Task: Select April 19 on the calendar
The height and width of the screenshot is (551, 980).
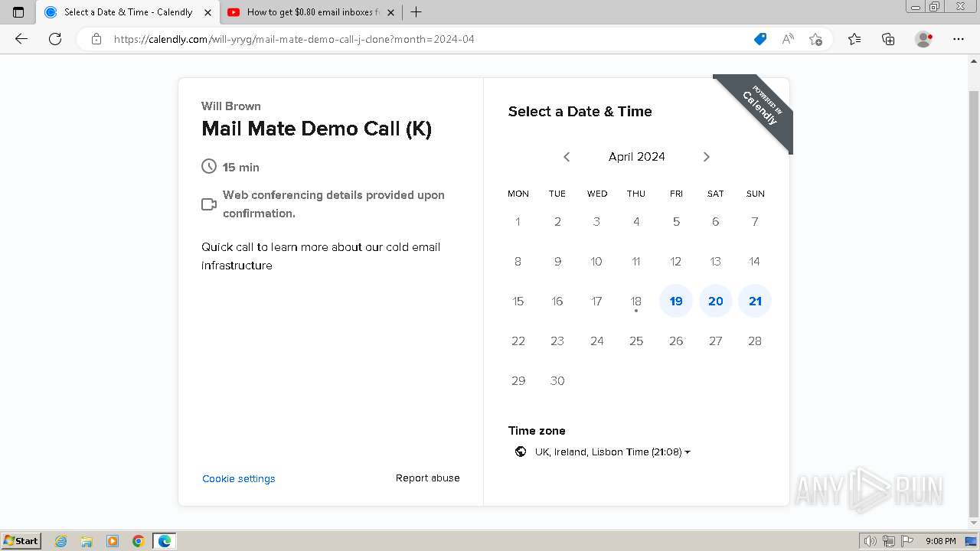Action: point(676,302)
